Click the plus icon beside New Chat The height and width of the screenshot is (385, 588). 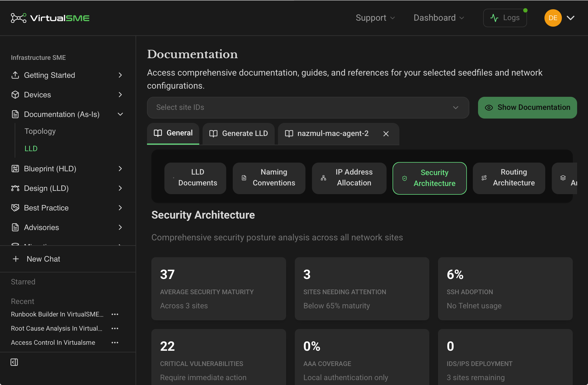coord(16,259)
